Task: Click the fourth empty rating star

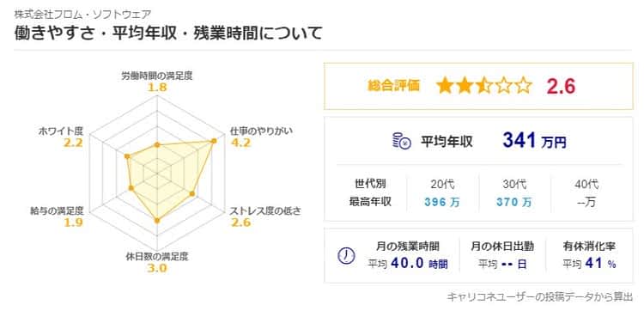Action: pos(503,86)
